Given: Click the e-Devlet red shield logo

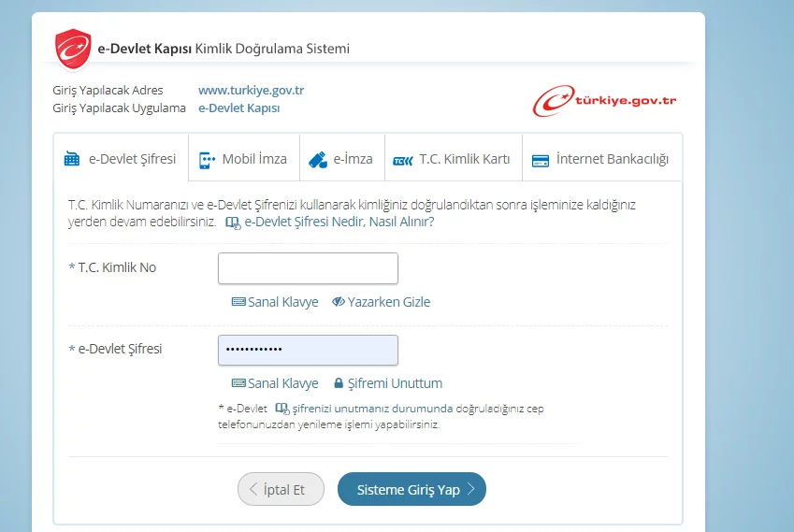Looking at the screenshot, I should [x=74, y=49].
